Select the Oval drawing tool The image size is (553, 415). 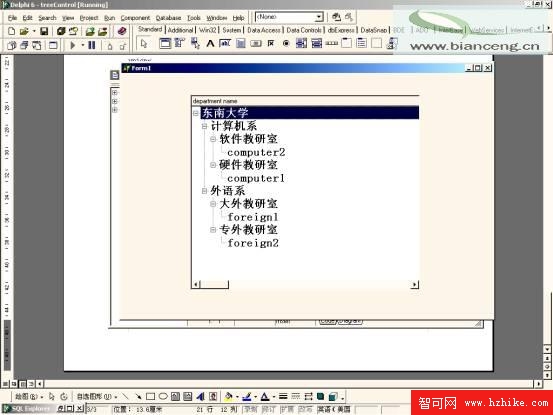(163, 397)
